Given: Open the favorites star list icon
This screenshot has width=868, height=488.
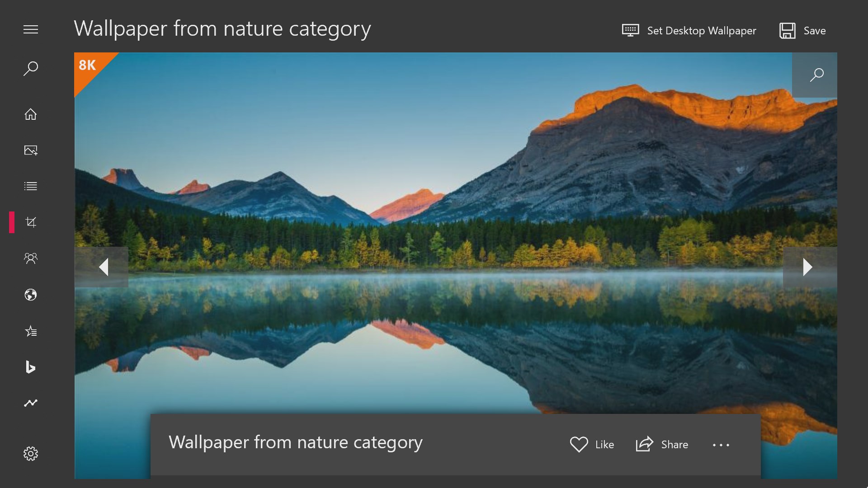Looking at the screenshot, I should (x=31, y=331).
